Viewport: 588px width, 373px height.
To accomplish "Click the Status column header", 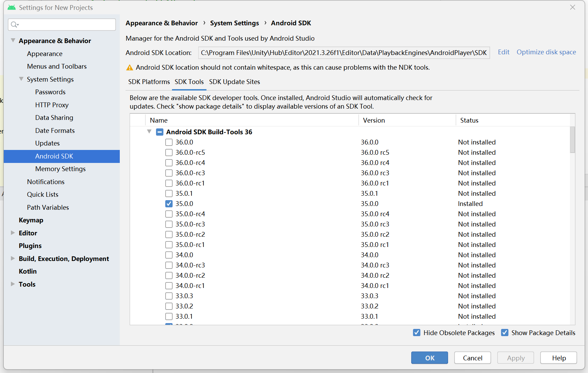I will click(x=513, y=120).
